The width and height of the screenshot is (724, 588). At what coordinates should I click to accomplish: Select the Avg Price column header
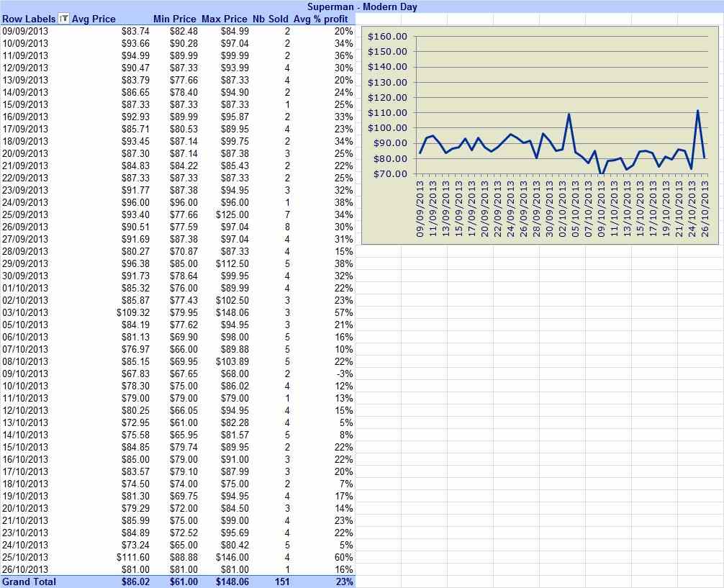point(94,19)
